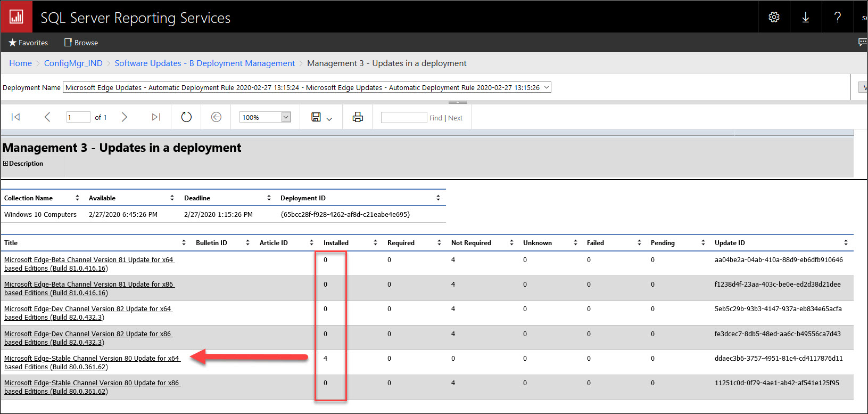The image size is (868, 414).
Task: Open the zoom level 100% dropdown
Action: [265, 117]
